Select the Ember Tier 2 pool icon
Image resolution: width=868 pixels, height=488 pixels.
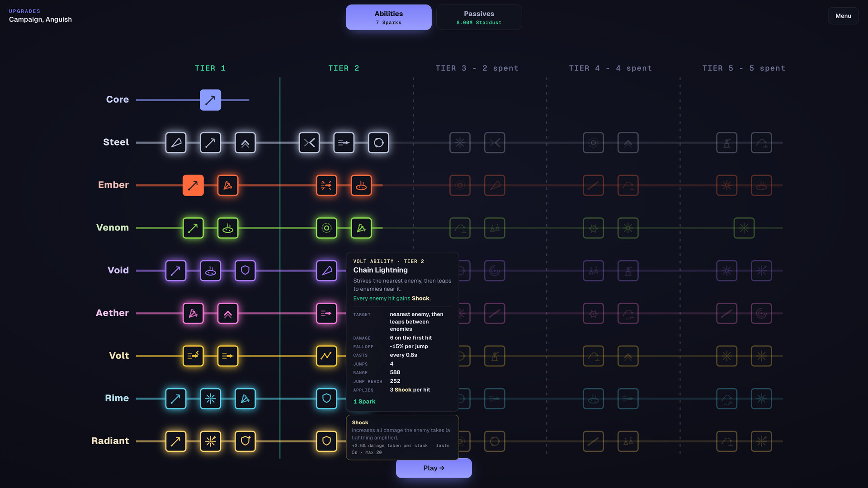point(361,185)
